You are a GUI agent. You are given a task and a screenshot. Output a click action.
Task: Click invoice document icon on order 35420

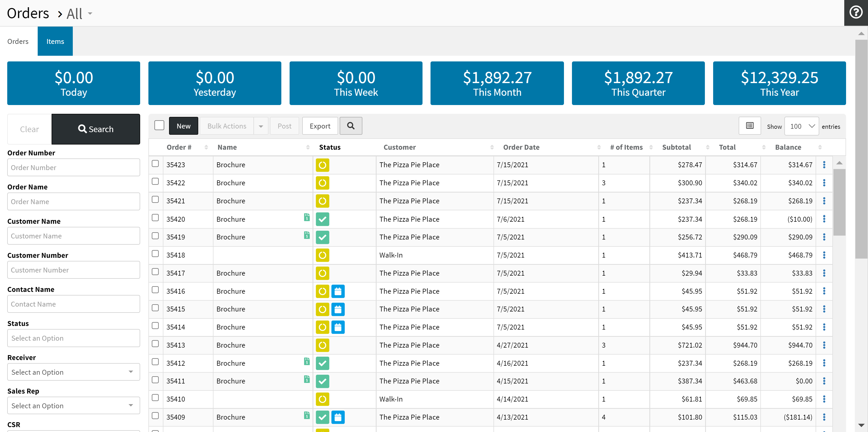click(x=306, y=217)
